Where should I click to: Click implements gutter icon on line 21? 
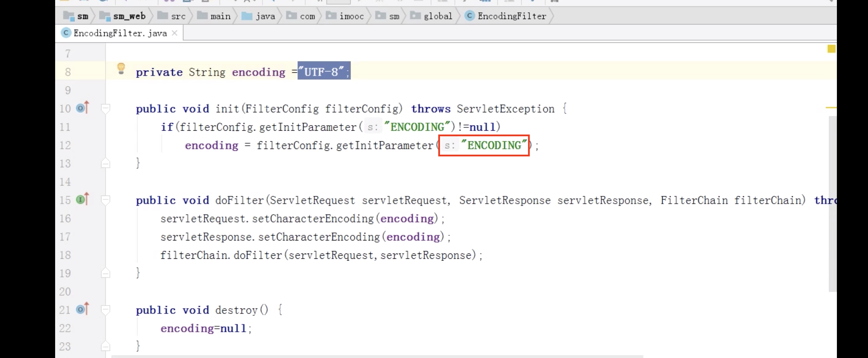click(x=83, y=309)
